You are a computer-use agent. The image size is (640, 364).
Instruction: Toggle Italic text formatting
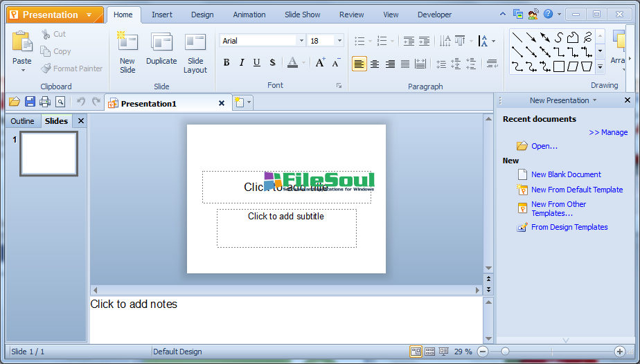tap(242, 63)
